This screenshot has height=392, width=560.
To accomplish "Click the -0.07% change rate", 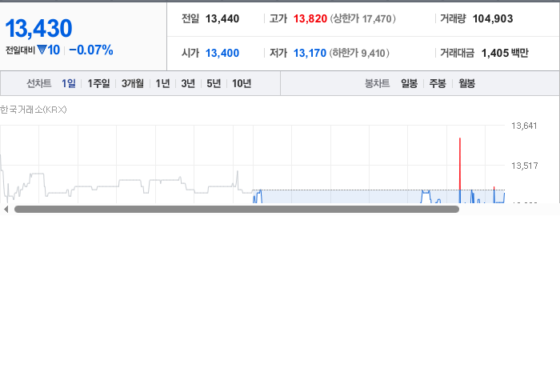I will tap(91, 50).
